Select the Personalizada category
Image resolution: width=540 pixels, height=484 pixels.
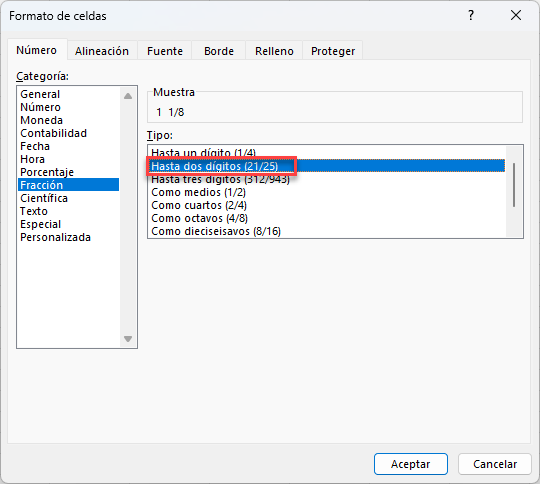click(69, 237)
